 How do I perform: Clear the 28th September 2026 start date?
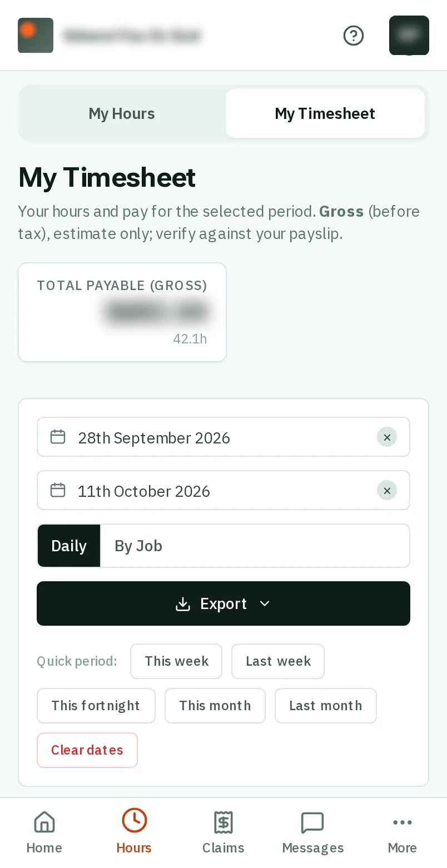[387, 437]
